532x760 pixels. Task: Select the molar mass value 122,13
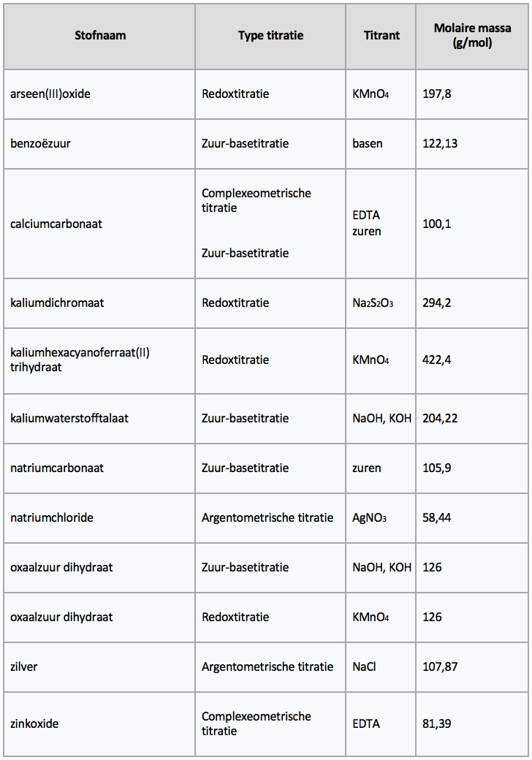click(441, 143)
